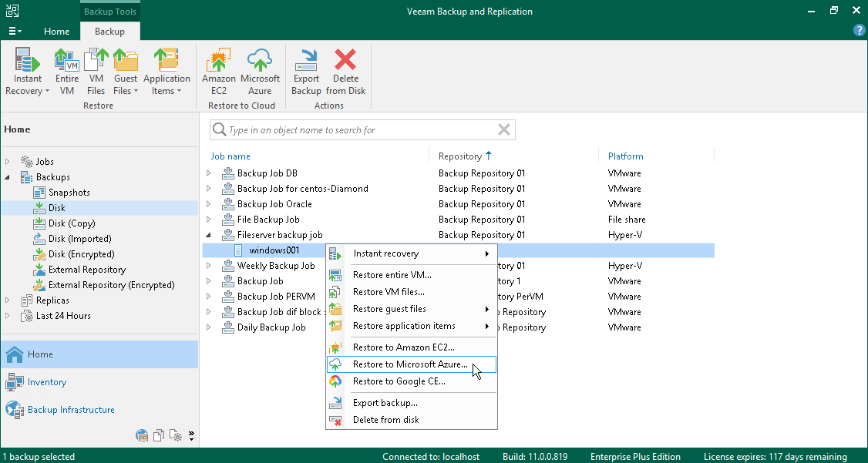Open the Inventory view
This screenshot has height=463, width=868.
coord(47,382)
